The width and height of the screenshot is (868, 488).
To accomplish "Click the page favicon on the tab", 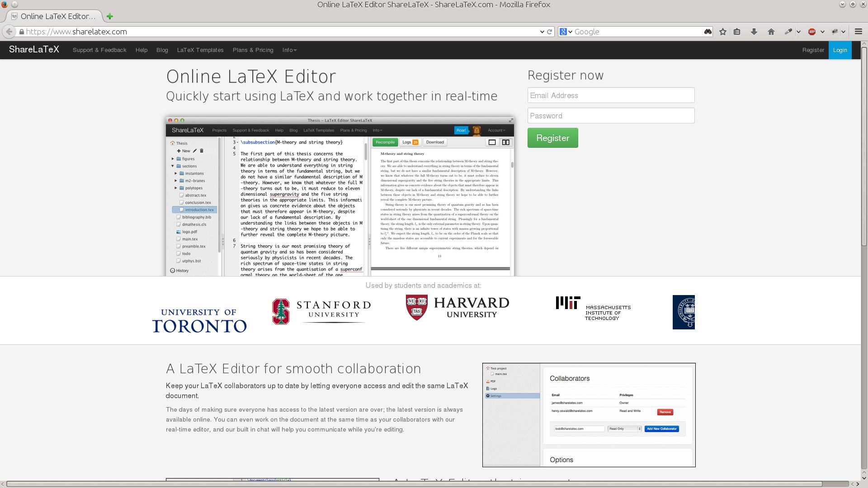I will pos(14,16).
